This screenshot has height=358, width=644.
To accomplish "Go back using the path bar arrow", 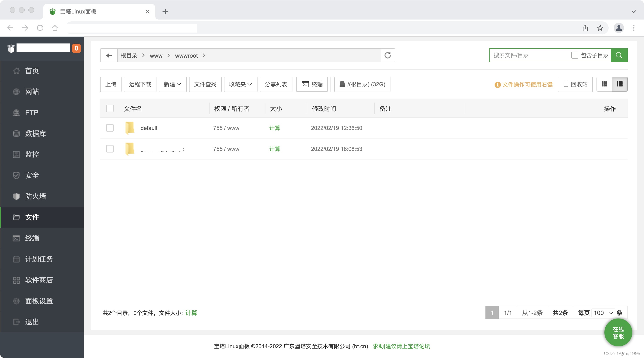I will (x=109, y=55).
